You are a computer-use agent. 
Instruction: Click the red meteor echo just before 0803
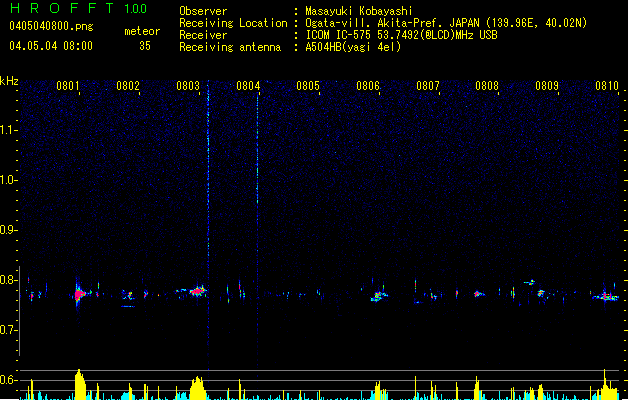click(x=197, y=291)
